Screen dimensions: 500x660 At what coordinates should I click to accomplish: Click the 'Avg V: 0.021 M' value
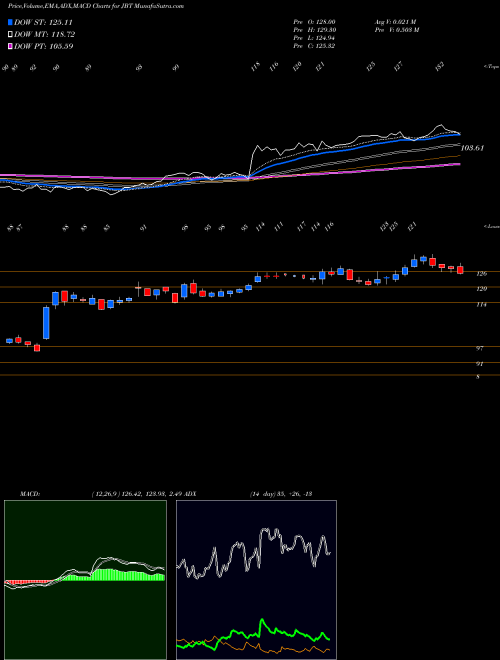pos(395,22)
